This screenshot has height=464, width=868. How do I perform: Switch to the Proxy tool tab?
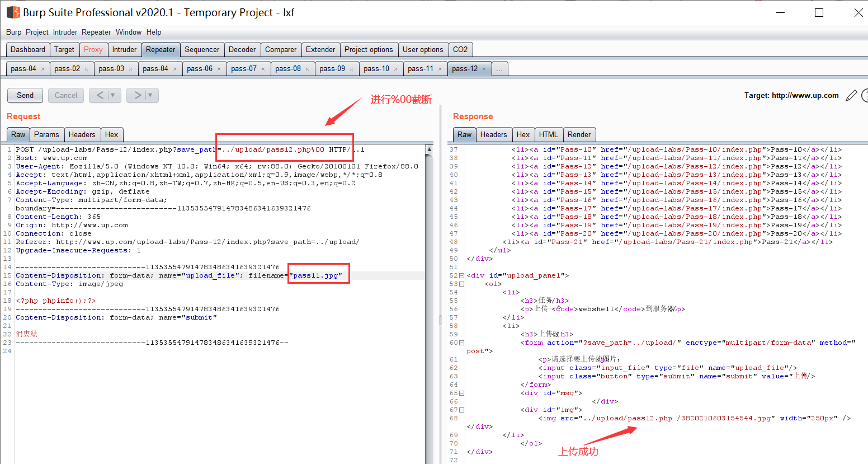tap(93, 49)
